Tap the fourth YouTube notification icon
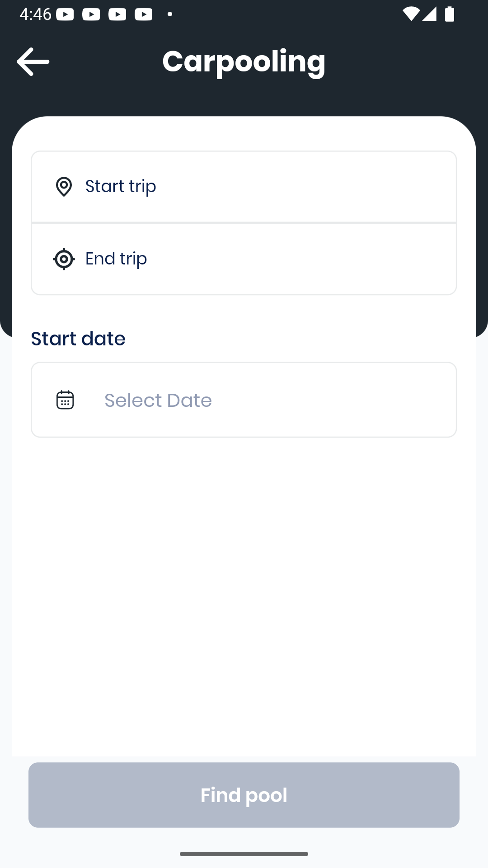The image size is (488, 868). [144, 14]
